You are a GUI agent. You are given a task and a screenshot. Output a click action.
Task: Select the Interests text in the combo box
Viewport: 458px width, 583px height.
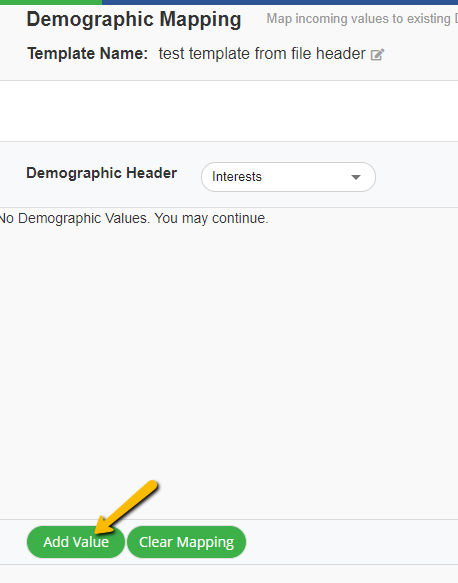(x=237, y=177)
